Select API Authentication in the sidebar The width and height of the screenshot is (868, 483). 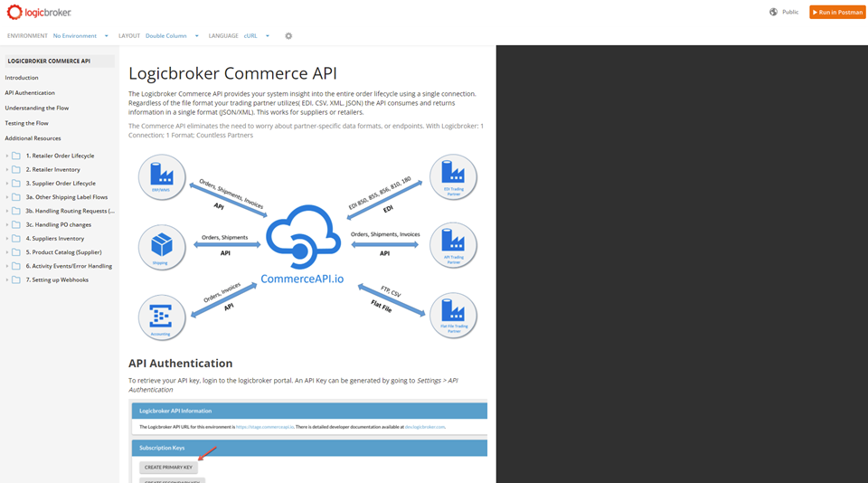coord(30,93)
